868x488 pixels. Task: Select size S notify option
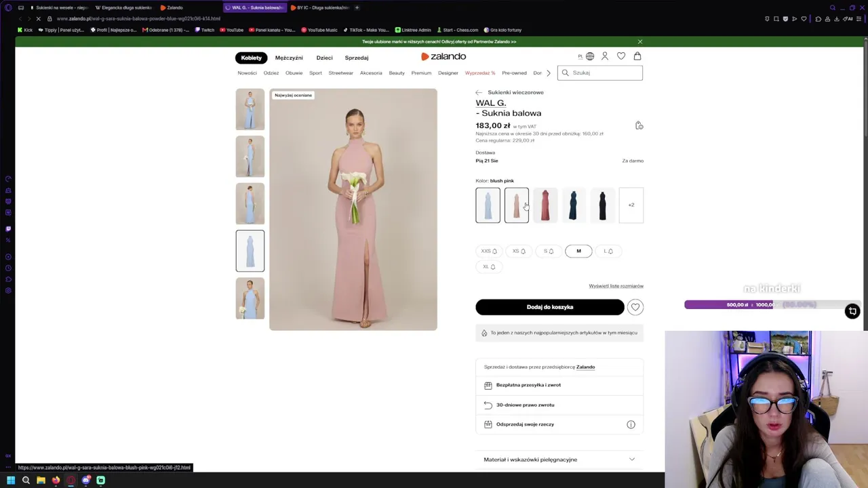(549, 251)
